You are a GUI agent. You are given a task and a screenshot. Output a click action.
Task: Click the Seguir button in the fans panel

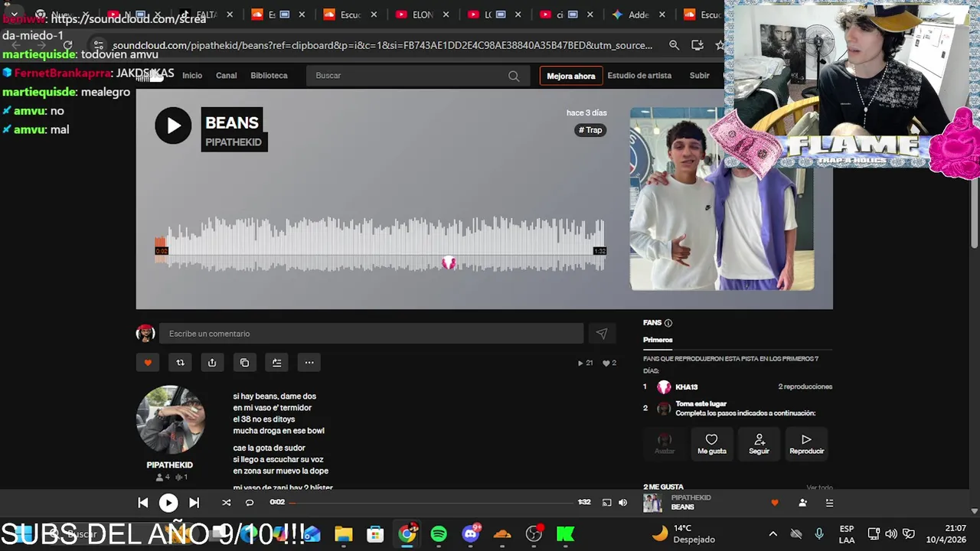click(759, 444)
